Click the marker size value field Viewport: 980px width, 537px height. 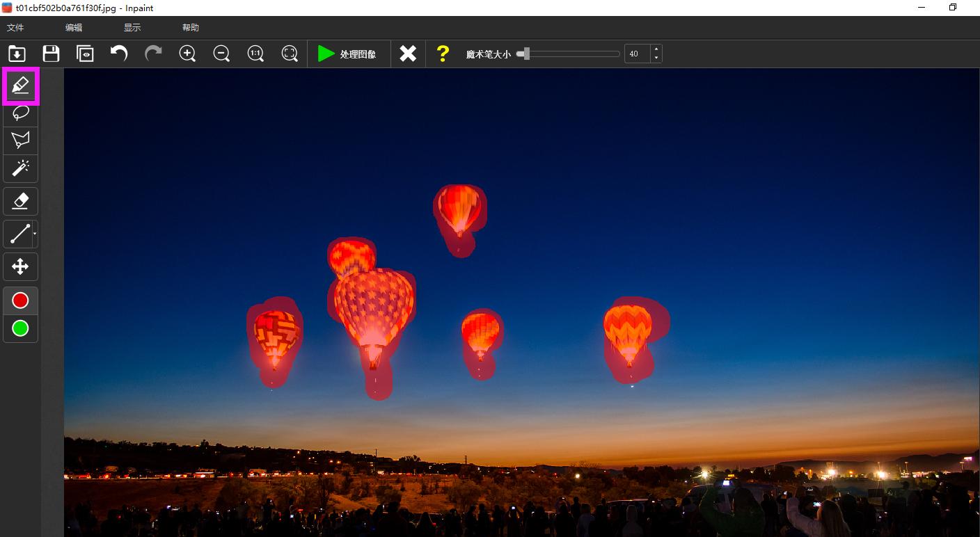[x=637, y=54]
